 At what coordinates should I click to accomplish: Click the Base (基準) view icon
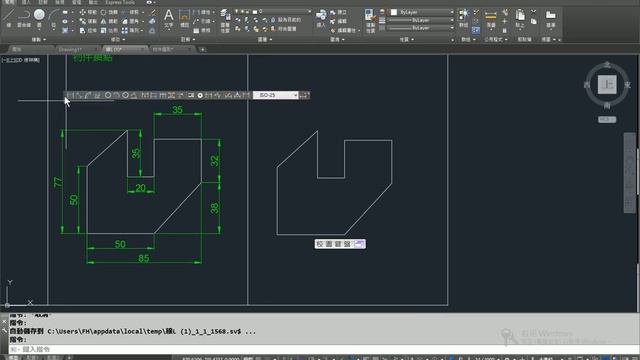(x=551, y=19)
